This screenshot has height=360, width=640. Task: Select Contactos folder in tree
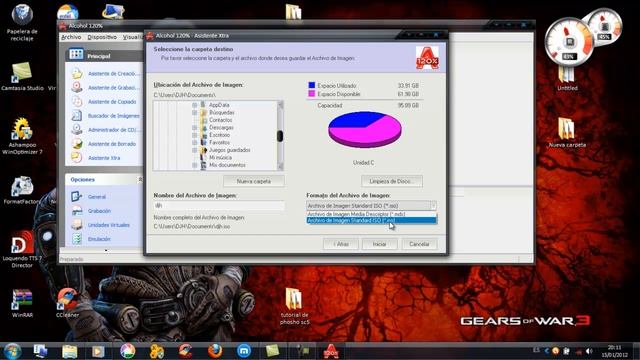pyautogui.click(x=220, y=120)
